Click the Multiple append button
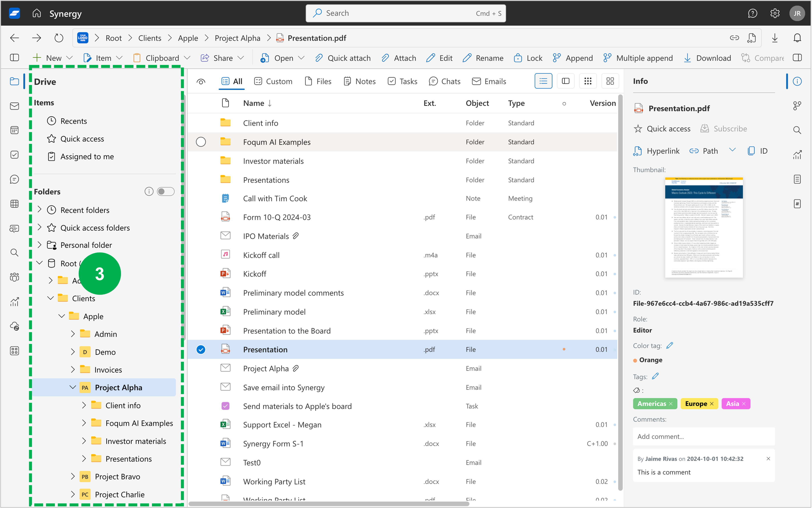Image resolution: width=812 pixels, height=508 pixels. point(638,58)
